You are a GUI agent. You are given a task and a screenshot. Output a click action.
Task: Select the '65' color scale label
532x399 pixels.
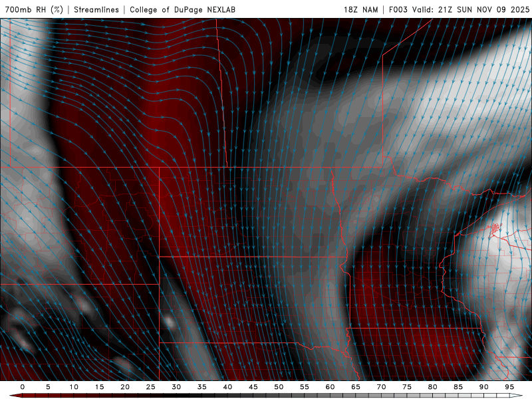tap(356, 387)
